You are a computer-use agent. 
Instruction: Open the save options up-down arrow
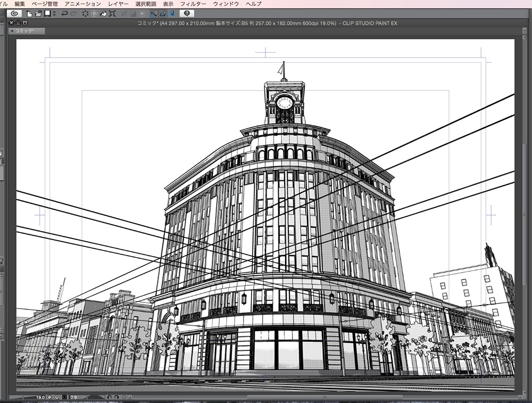coord(54,13)
